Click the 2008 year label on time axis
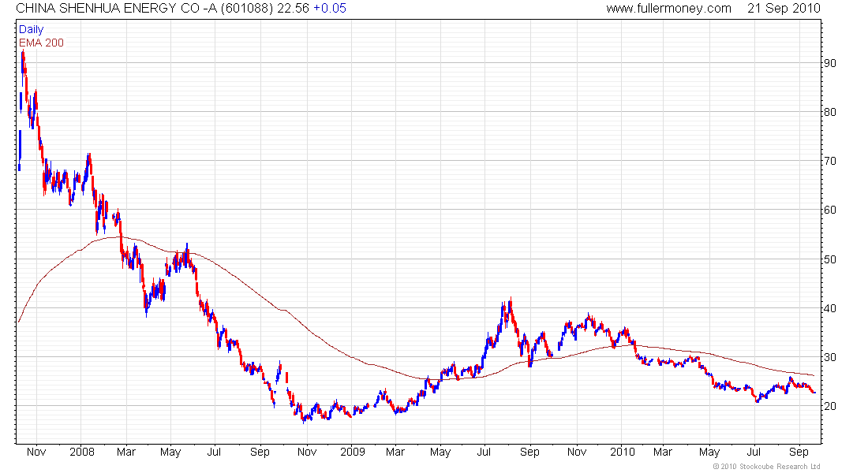 (x=82, y=452)
